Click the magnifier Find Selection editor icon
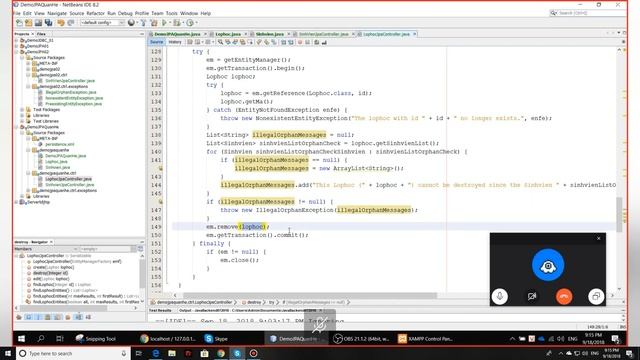The height and width of the screenshot is (360, 640). pyautogui.click(x=220, y=42)
